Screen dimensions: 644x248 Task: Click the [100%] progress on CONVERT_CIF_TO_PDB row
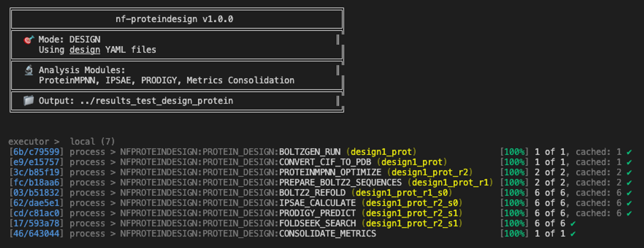point(514,162)
